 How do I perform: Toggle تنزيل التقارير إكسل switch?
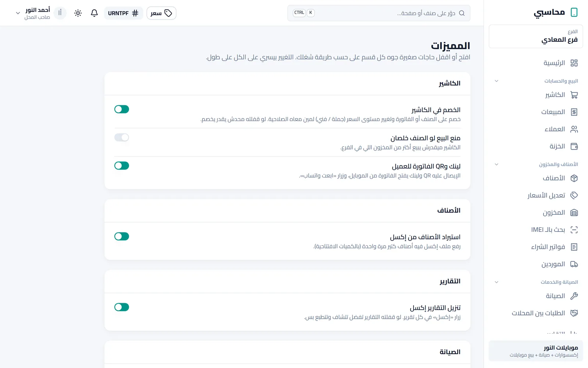click(122, 307)
